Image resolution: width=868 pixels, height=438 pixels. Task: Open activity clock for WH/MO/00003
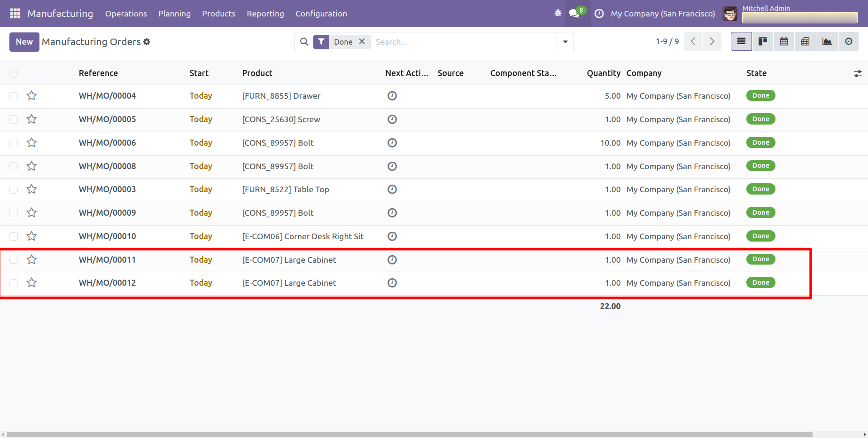[x=392, y=189]
